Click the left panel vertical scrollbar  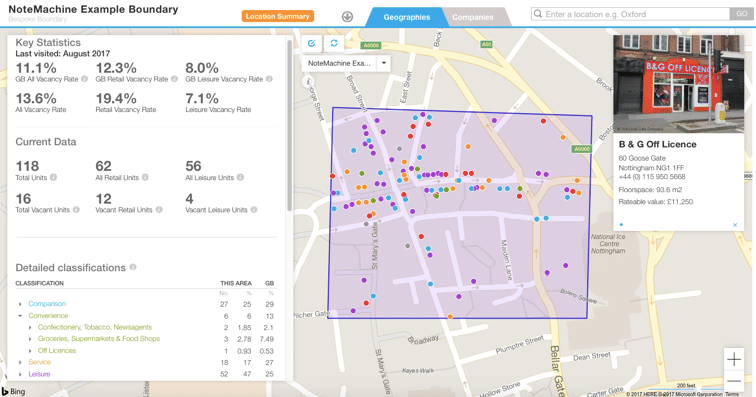(x=289, y=125)
